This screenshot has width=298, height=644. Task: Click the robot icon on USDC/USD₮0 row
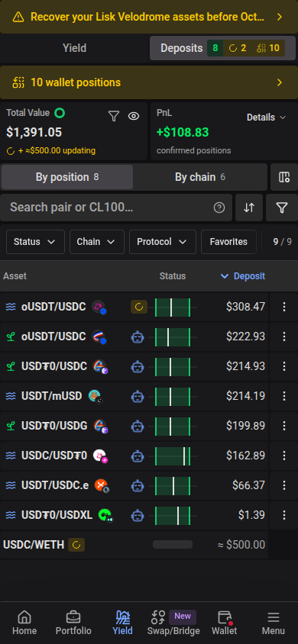[x=138, y=456]
